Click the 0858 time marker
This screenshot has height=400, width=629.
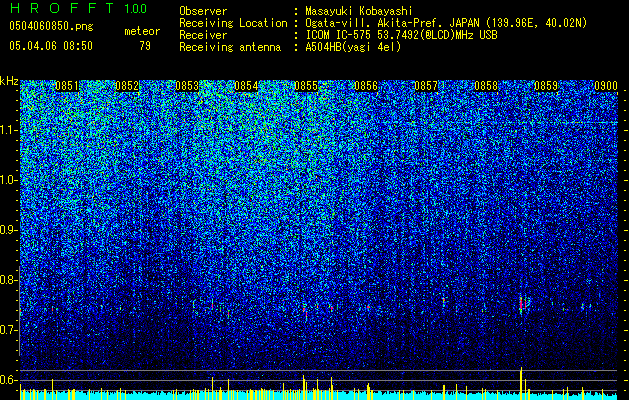pyautogui.click(x=486, y=86)
